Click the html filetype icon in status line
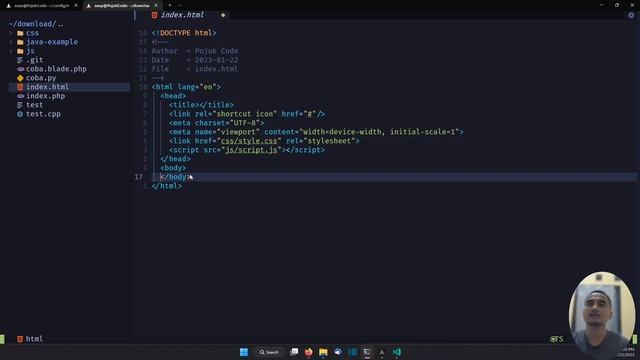The image size is (640, 360). click(x=20, y=339)
